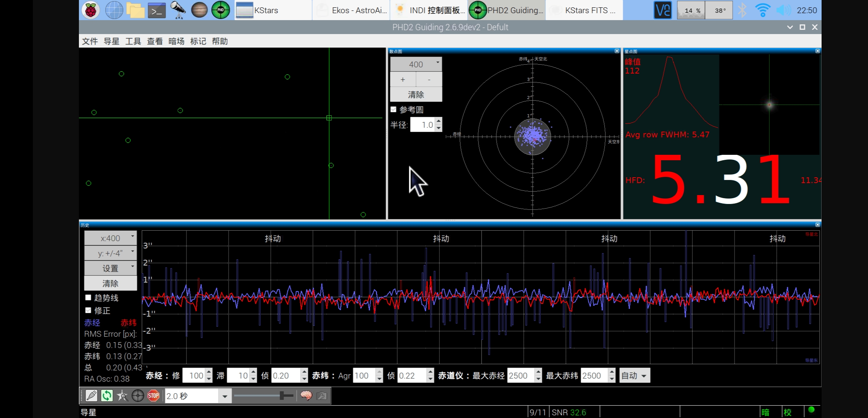
Task: Start looping exposures with green arrows icon
Action: (x=107, y=396)
